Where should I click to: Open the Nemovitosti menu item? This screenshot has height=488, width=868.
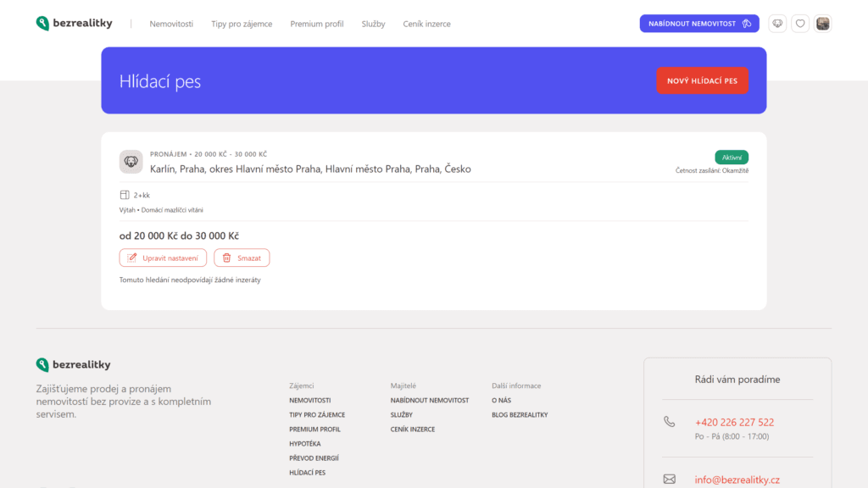point(171,24)
